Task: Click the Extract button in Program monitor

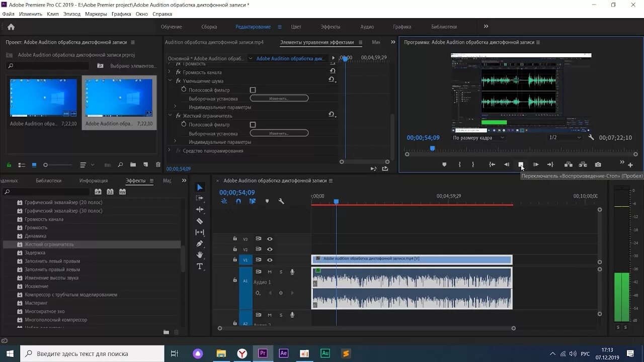Action: pos(583,164)
